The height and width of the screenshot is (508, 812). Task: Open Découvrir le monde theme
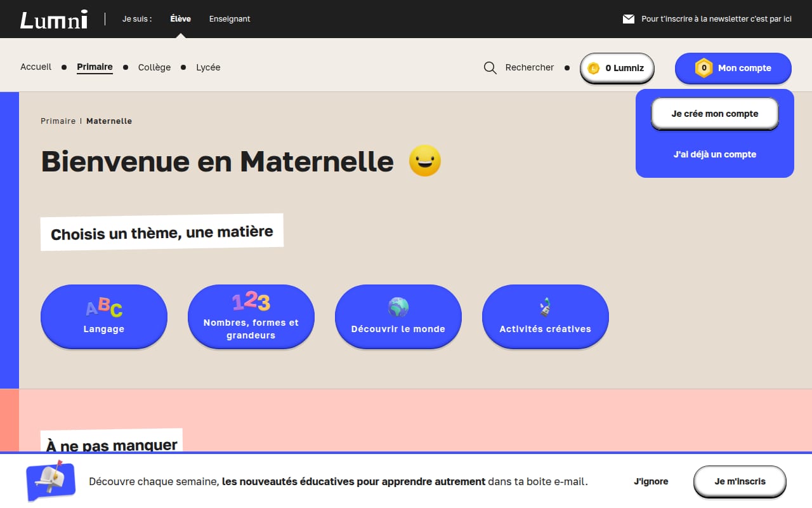398,316
